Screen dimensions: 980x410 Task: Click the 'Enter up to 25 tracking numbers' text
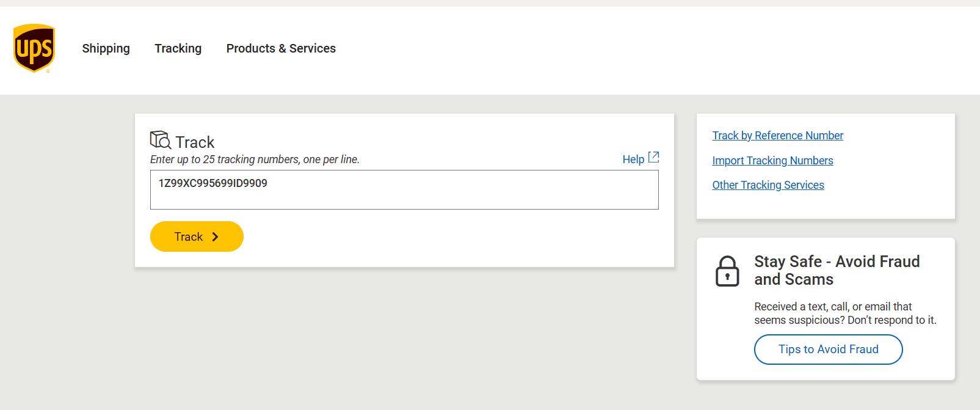(x=255, y=159)
